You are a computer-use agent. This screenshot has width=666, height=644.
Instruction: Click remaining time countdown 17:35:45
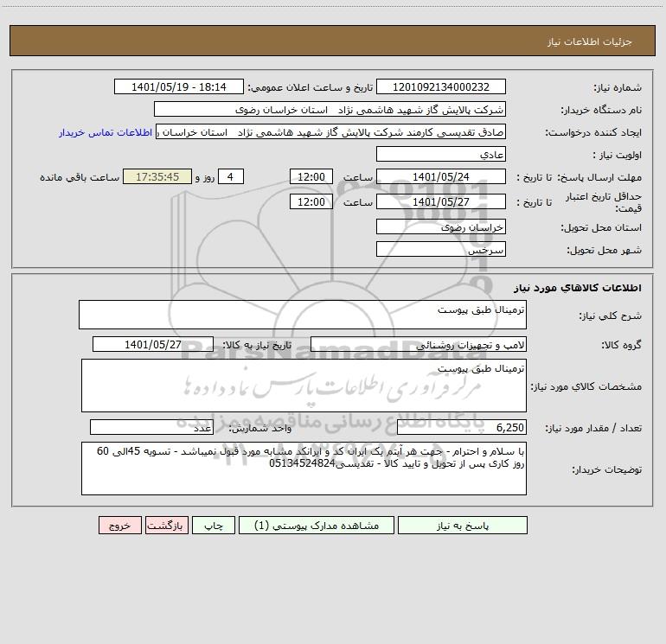157,176
